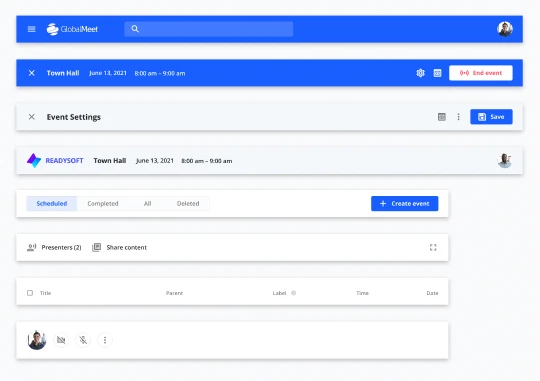Sort by the Label column header
Viewport: 540px width, 381px height.
(279, 293)
